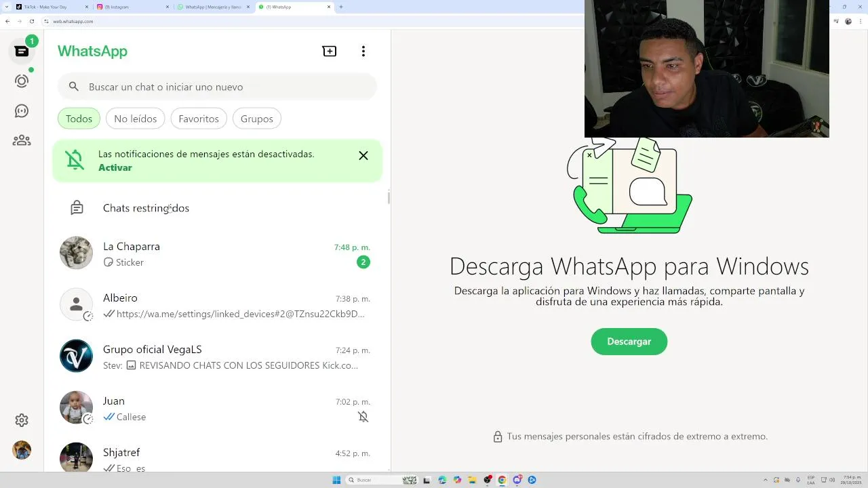Viewport: 868px width, 488px height.
Task: Click the Chats restringidos lock icon
Action: (x=77, y=208)
